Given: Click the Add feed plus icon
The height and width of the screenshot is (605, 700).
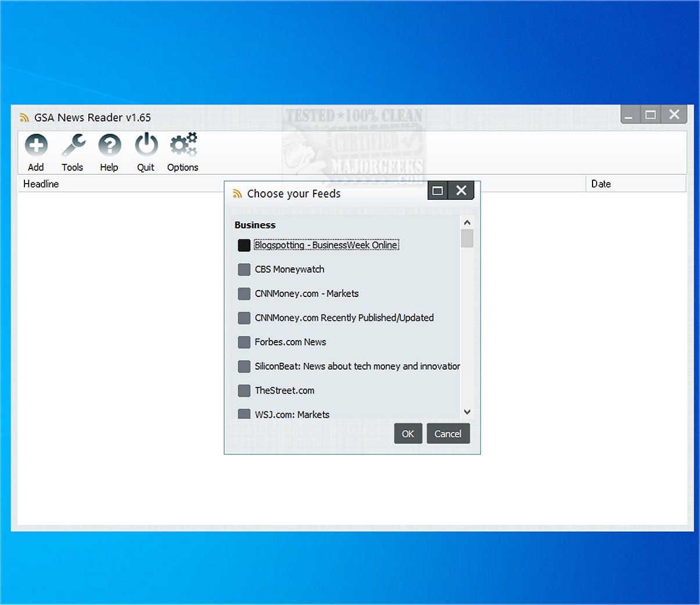Looking at the screenshot, I should (36, 146).
